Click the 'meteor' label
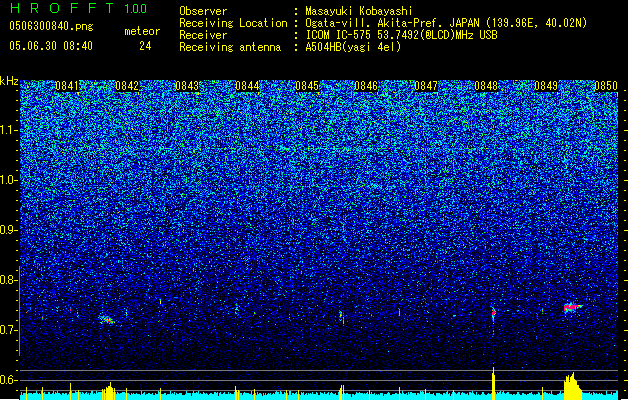 point(142,31)
